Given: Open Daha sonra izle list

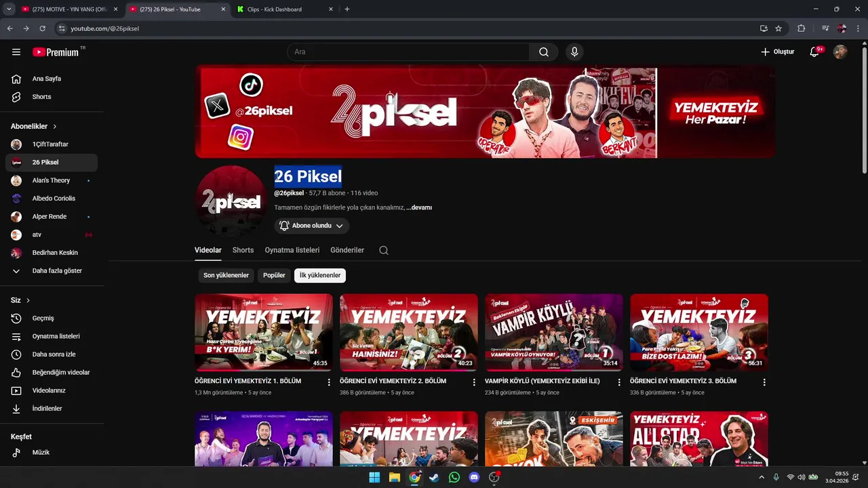Looking at the screenshot, I should tap(52, 354).
